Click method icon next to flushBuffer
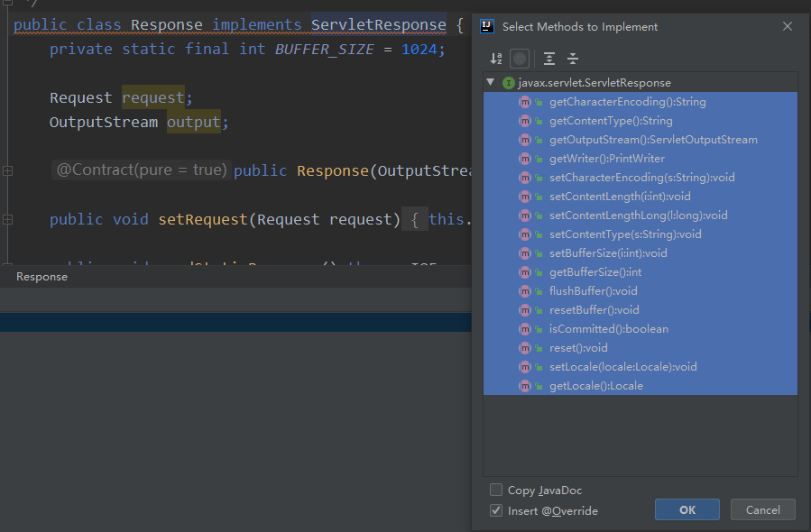This screenshot has width=811, height=532. (x=524, y=291)
